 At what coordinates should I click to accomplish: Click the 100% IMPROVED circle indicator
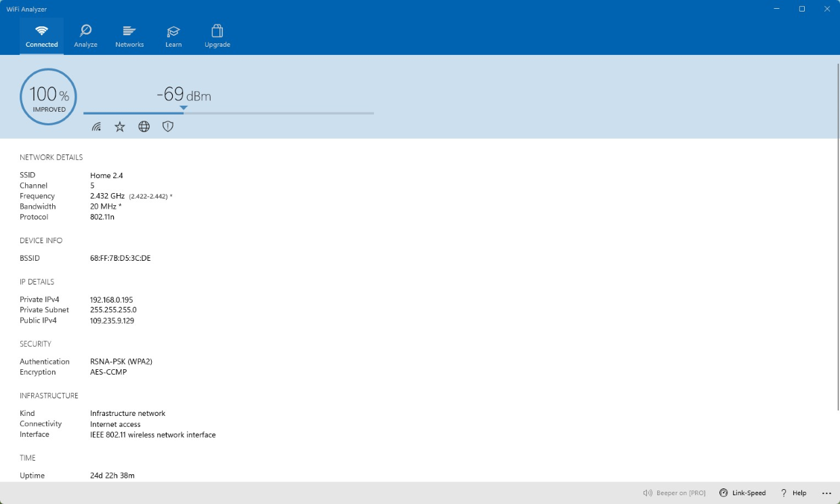pos(48,96)
